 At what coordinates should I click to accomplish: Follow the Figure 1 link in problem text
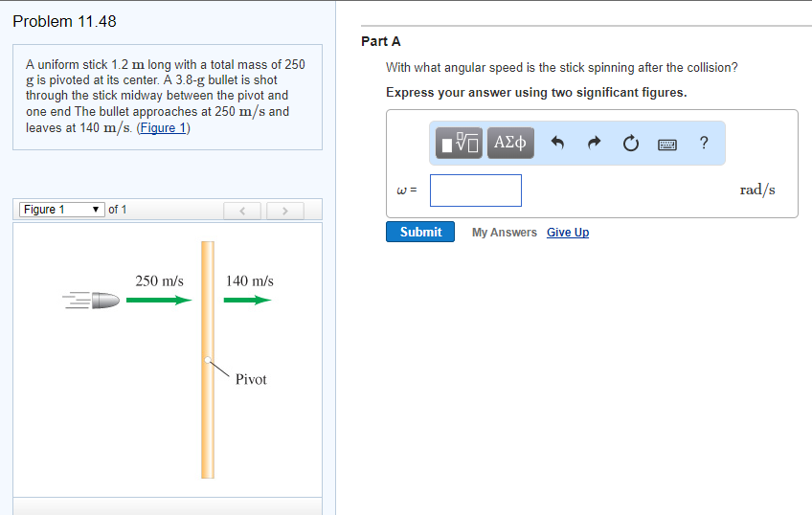pyautogui.click(x=163, y=128)
